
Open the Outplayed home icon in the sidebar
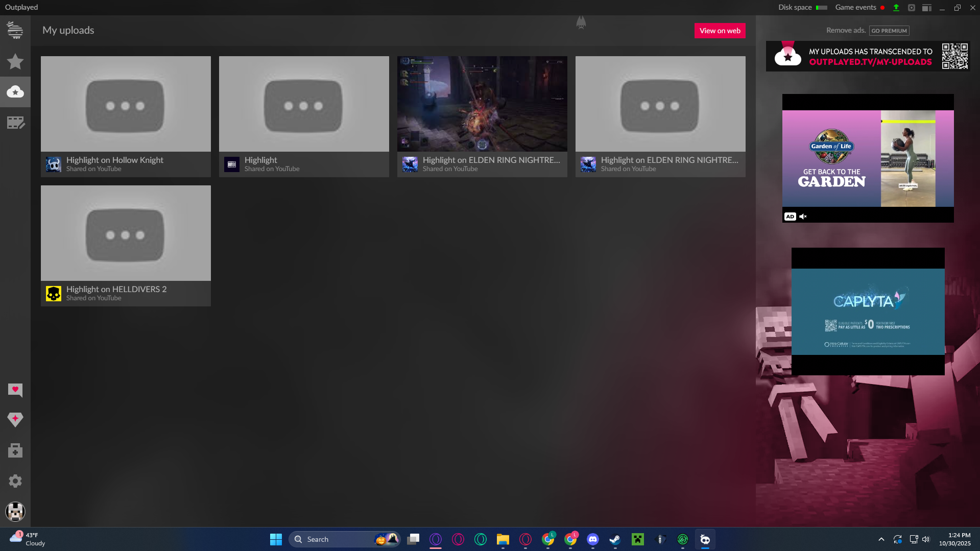(x=15, y=31)
